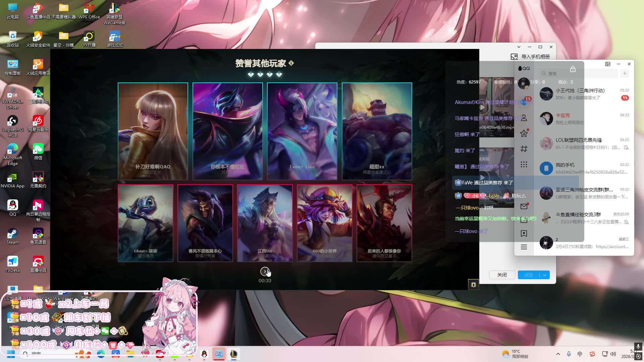
Task: Open QQ favorites bookmark icon
Action: [524, 233]
